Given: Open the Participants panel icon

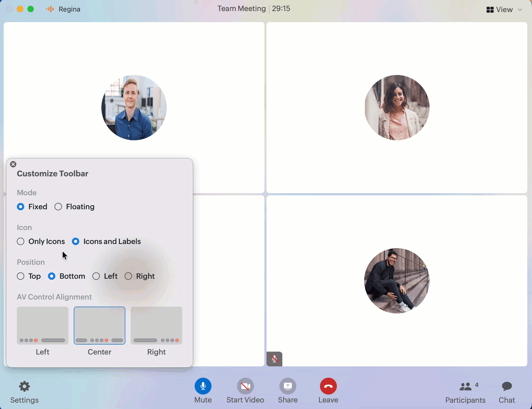Looking at the screenshot, I should point(465,387).
